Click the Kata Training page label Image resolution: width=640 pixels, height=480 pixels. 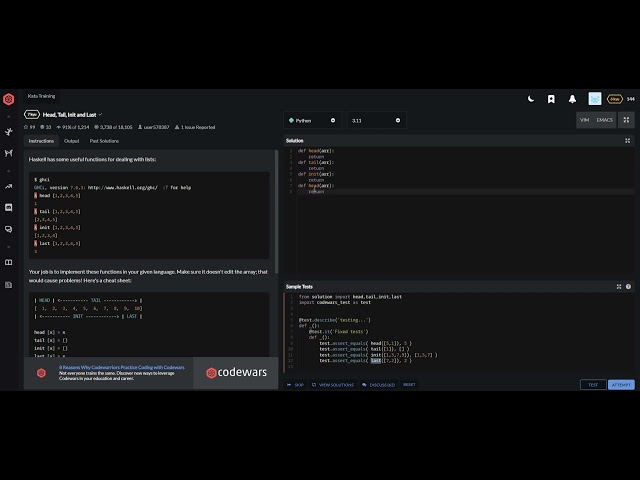point(41,96)
